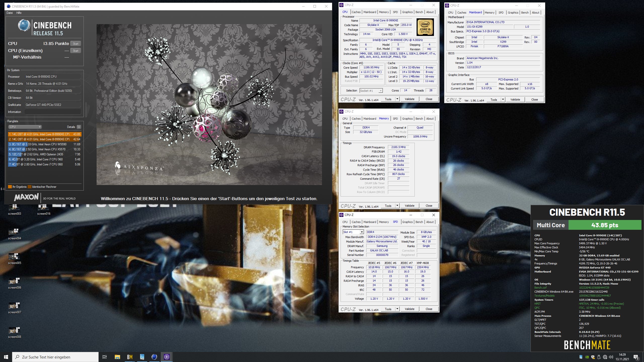Open Graphics tab in CPU-Z Mainboard window

(513, 13)
